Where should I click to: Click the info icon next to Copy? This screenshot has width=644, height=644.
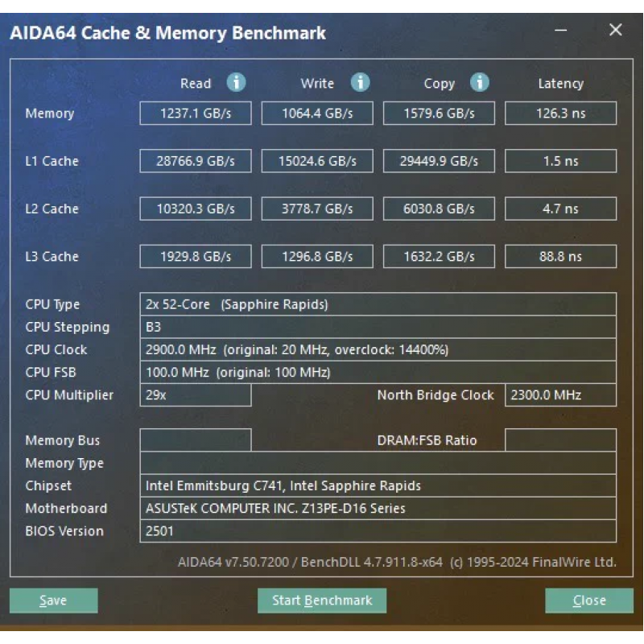(480, 83)
